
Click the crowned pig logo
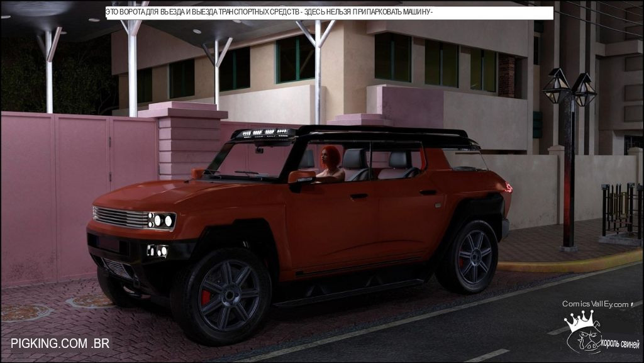click(583, 332)
